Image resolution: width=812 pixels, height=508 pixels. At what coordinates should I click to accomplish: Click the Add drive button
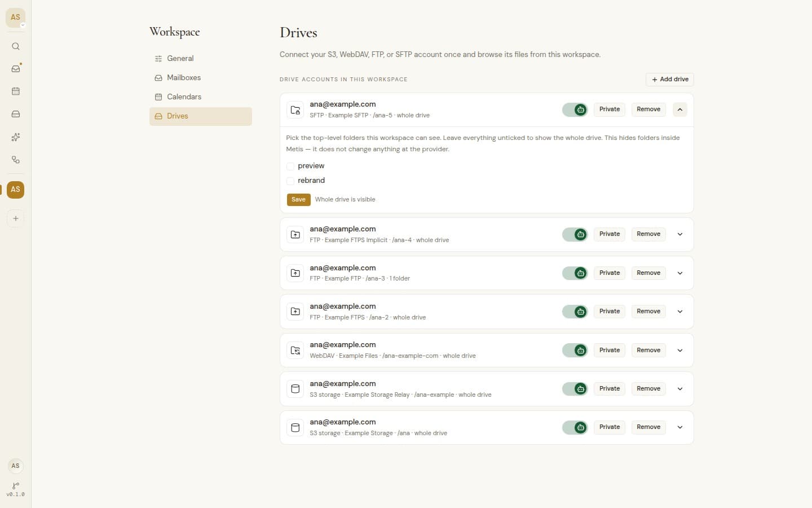click(x=670, y=80)
